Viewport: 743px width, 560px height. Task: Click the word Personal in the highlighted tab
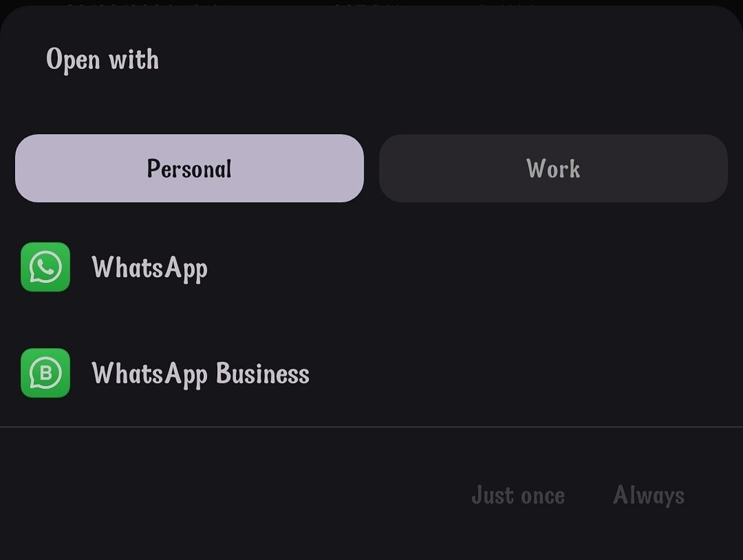click(x=189, y=168)
